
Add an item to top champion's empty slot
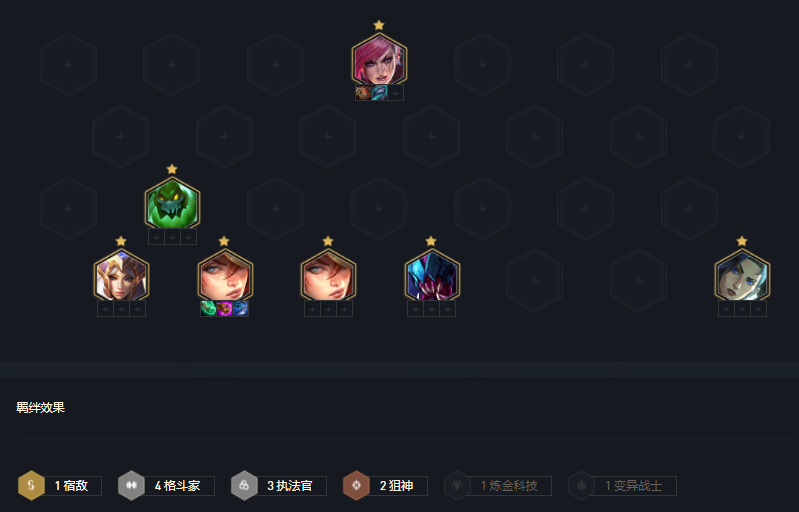[x=395, y=93]
